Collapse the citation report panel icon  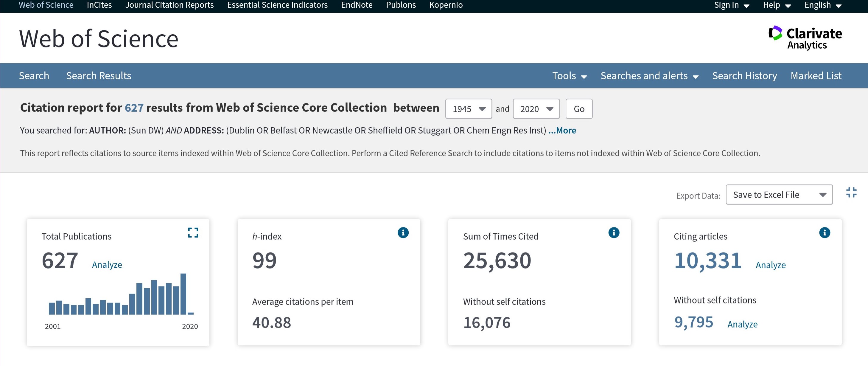coord(851,193)
